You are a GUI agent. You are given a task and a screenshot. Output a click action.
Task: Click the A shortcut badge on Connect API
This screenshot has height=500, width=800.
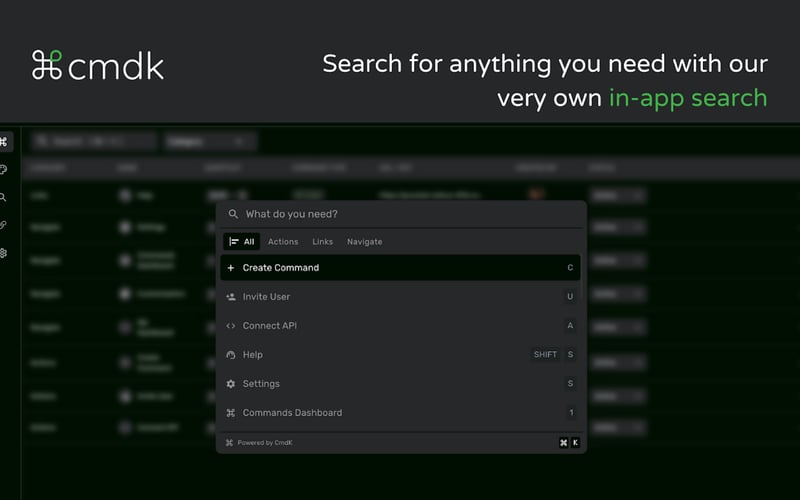[570, 326]
